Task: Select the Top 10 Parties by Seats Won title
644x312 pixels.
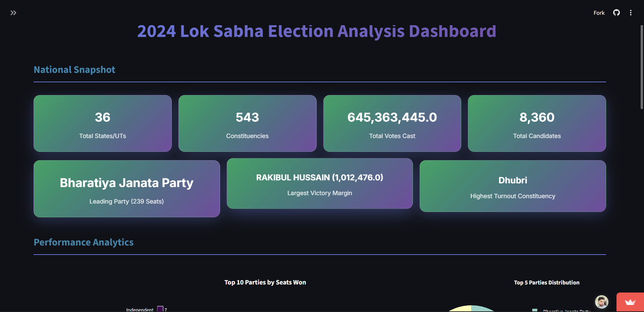Action: pyautogui.click(x=265, y=282)
